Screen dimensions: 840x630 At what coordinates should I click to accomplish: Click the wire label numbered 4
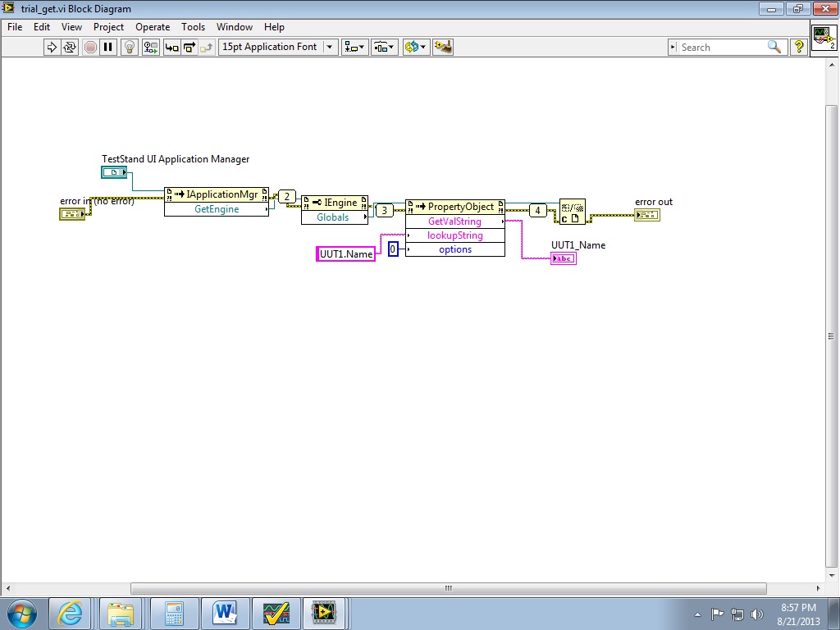tap(538, 211)
